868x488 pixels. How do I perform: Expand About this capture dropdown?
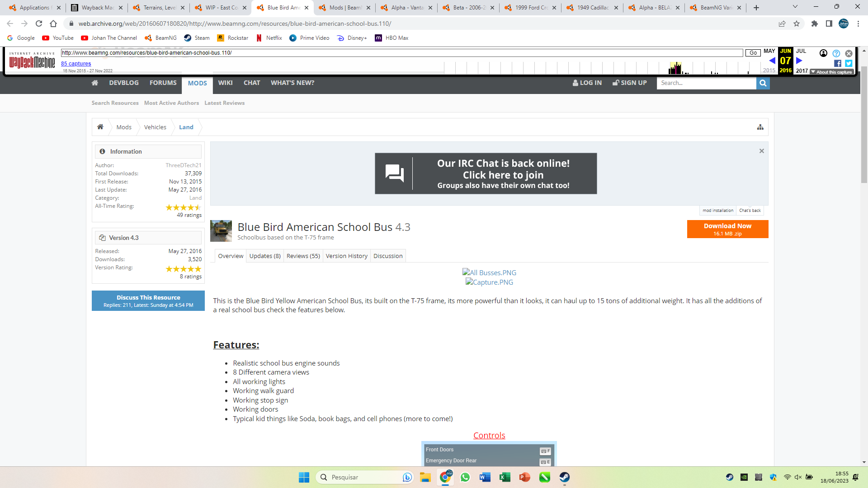tap(831, 72)
